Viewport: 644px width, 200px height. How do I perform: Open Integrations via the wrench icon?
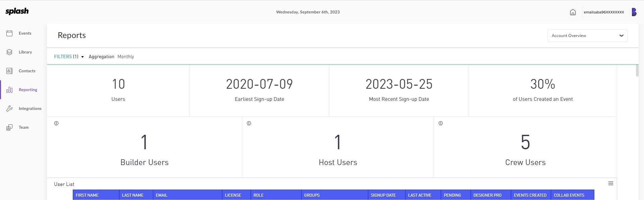tap(9, 109)
